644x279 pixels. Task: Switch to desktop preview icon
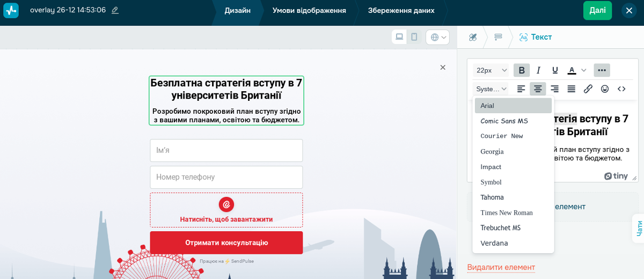coord(399,37)
